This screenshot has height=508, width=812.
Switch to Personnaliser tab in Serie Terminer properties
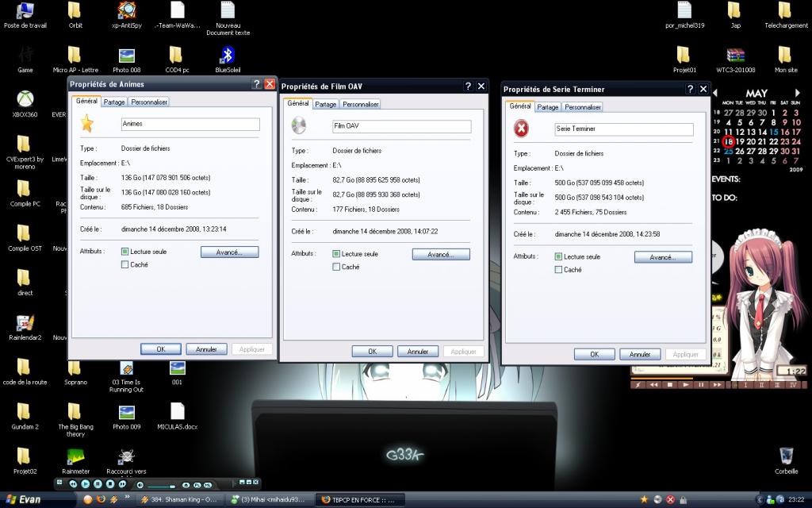click(x=583, y=107)
